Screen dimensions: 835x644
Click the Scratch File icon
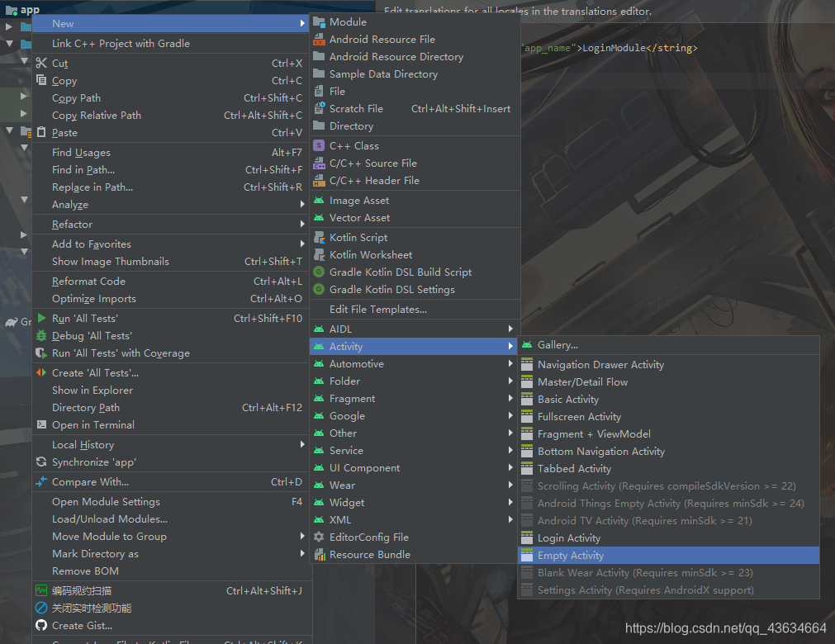click(319, 109)
